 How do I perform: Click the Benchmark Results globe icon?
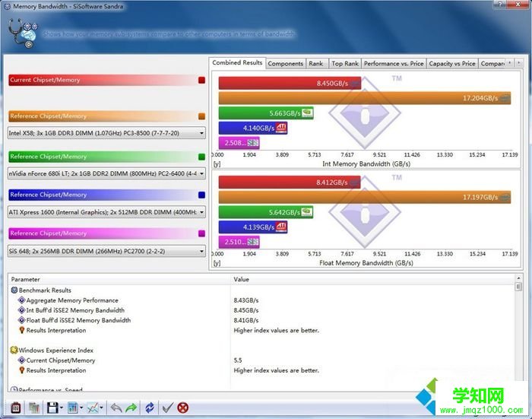[x=14, y=290]
